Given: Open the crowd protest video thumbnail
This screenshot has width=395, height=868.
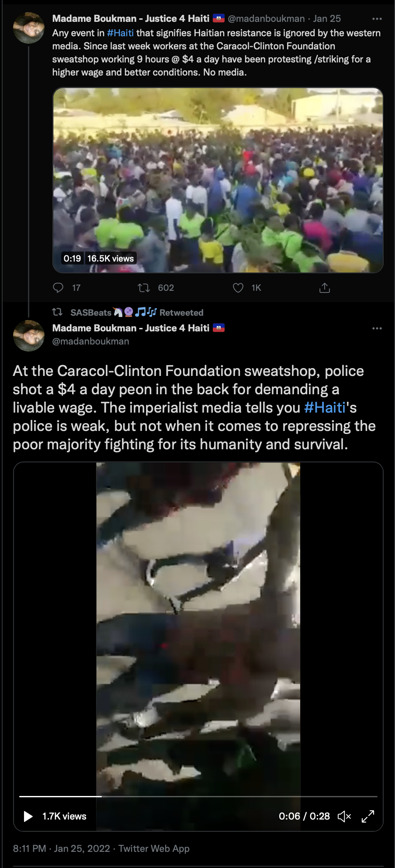Looking at the screenshot, I should [218, 180].
